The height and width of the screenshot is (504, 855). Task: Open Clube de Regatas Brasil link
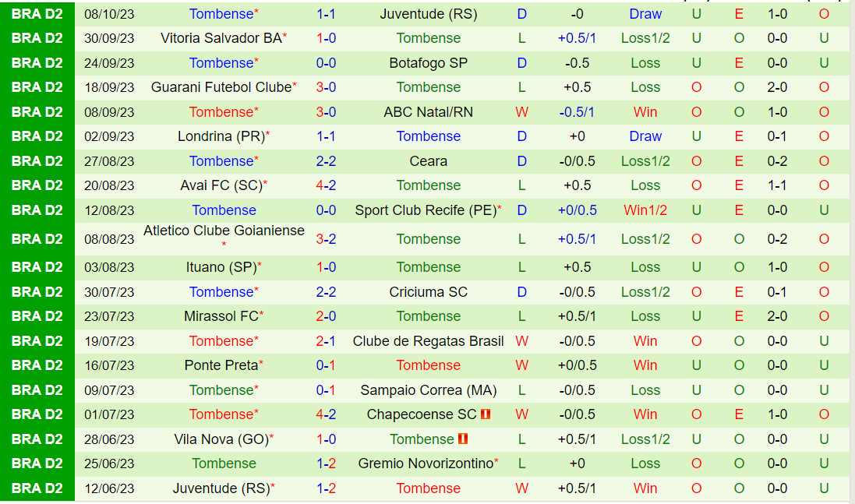click(x=428, y=341)
